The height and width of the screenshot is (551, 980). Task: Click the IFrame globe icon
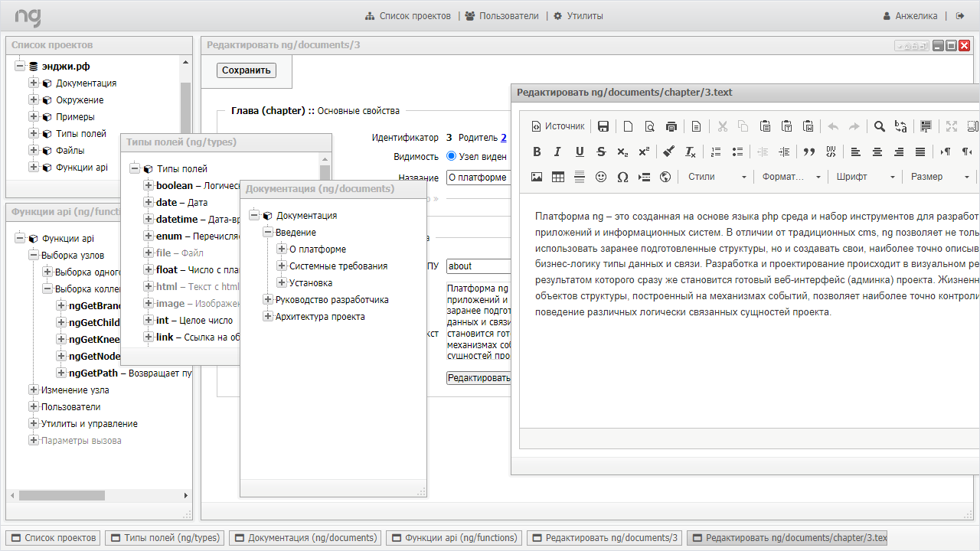pyautogui.click(x=665, y=177)
